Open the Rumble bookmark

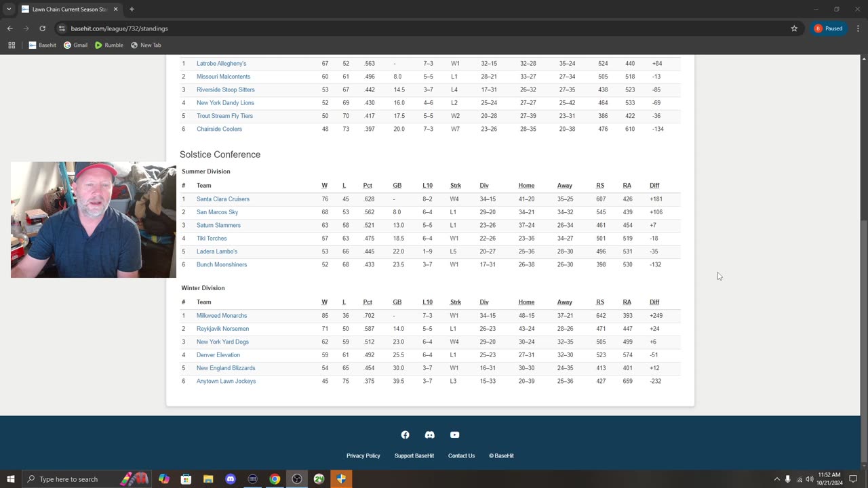tap(109, 45)
